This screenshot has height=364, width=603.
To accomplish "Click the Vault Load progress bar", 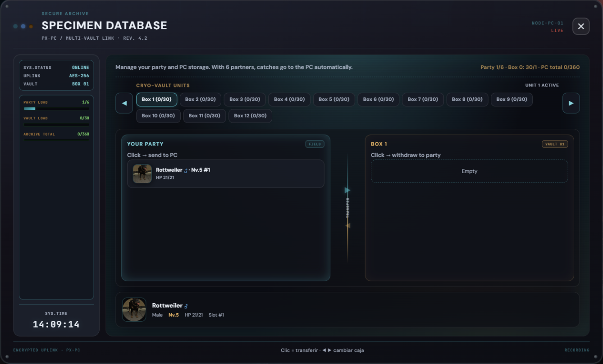I will click(56, 125).
